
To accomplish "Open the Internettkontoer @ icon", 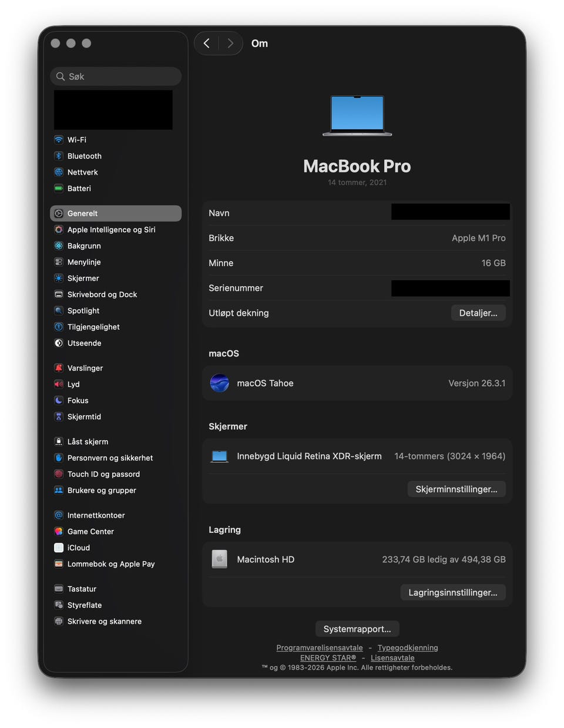I will coord(59,515).
